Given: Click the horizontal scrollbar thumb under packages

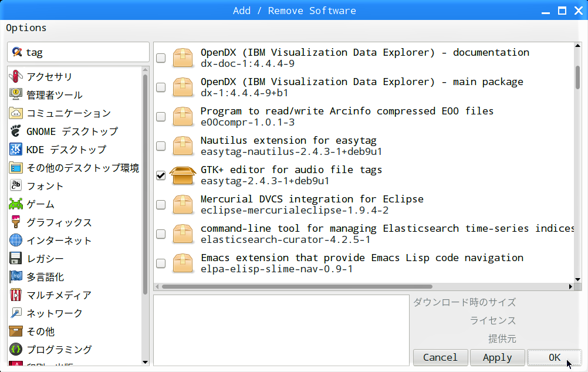Looking at the screenshot, I should (x=296, y=286).
